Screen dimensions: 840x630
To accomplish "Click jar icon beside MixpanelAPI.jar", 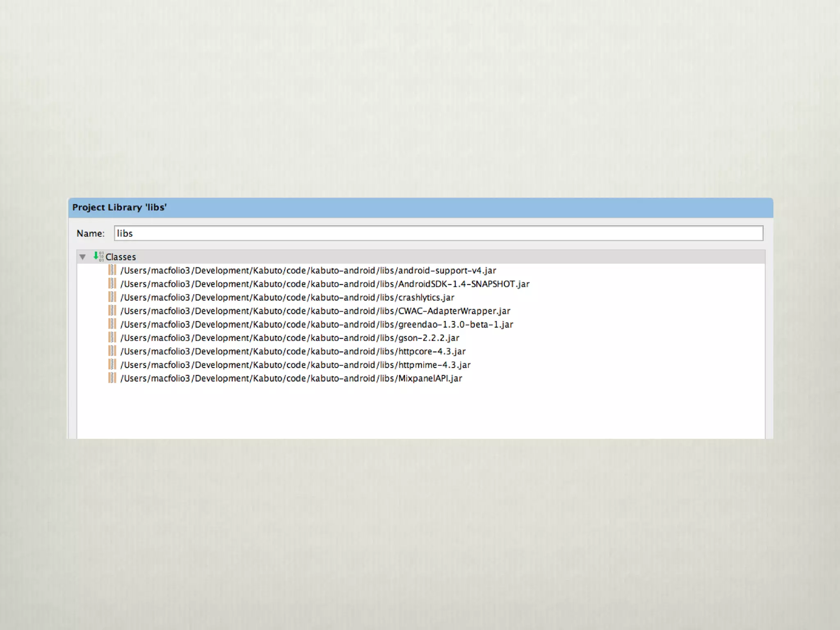I will tap(112, 378).
